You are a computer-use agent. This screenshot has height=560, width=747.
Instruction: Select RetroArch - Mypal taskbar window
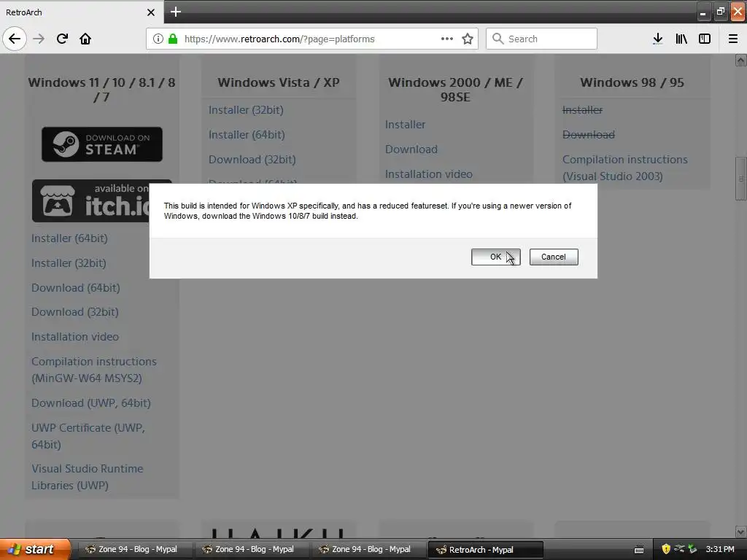point(485,550)
